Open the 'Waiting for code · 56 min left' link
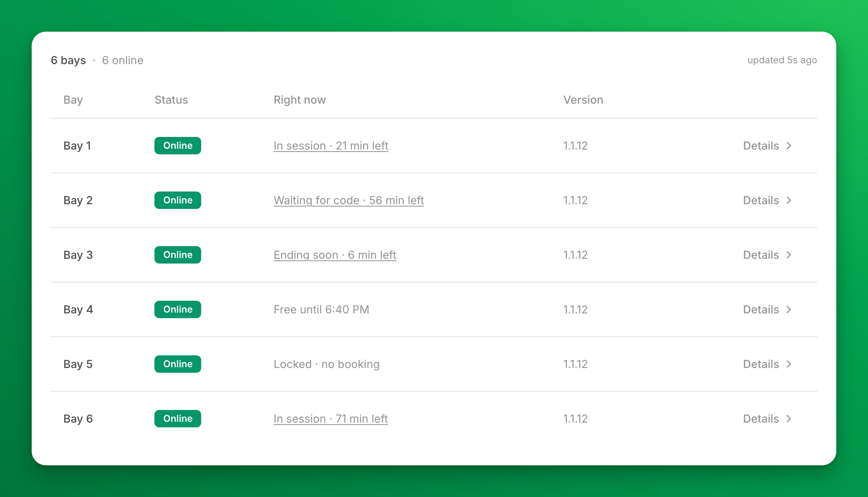The image size is (868, 497). [349, 200]
